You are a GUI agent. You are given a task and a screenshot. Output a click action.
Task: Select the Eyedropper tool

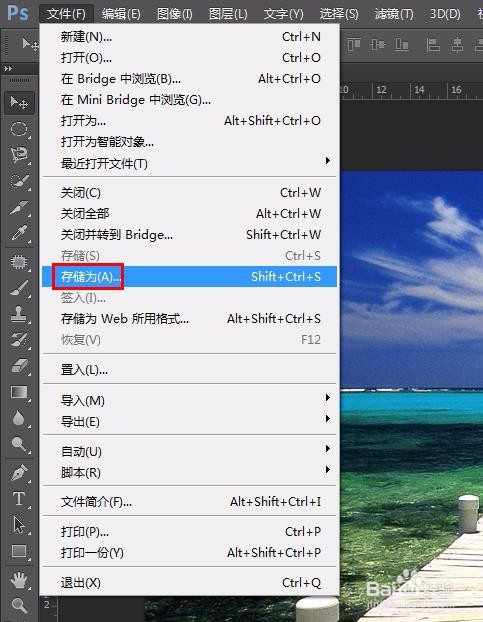(19, 233)
